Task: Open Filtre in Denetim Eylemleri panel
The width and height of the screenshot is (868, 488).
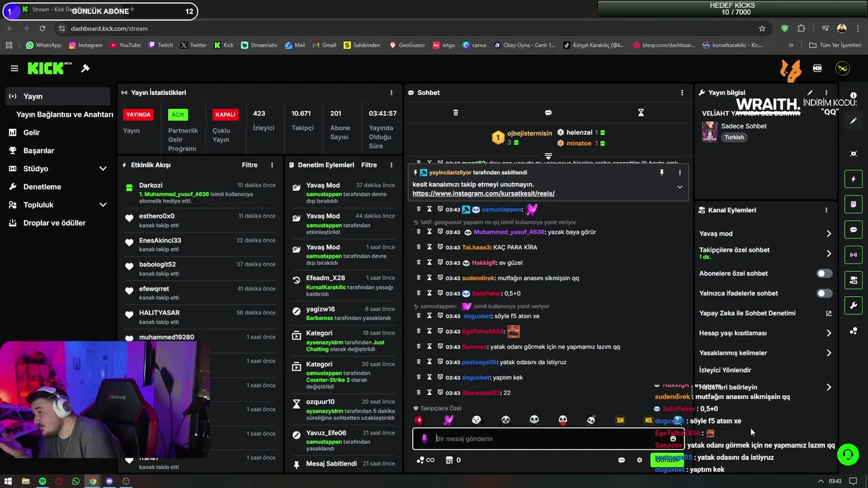Action: pos(369,165)
